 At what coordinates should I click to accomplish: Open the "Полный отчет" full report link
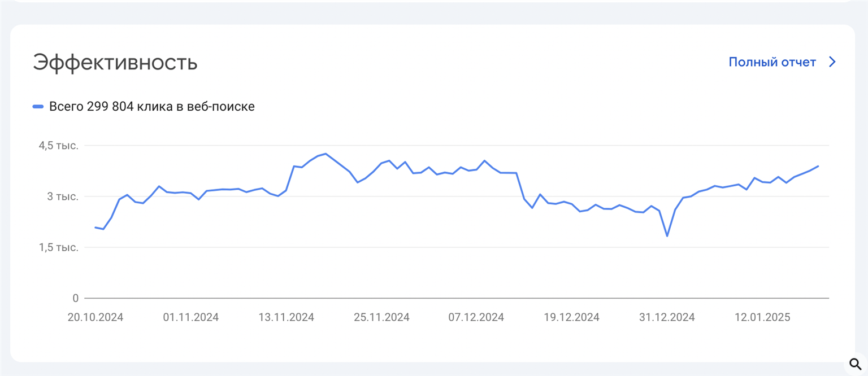[x=772, y=62]
